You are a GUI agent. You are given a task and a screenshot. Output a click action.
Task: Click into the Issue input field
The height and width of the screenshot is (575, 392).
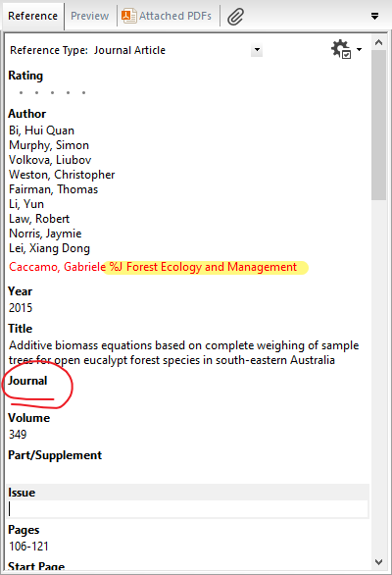click(187, 509)
